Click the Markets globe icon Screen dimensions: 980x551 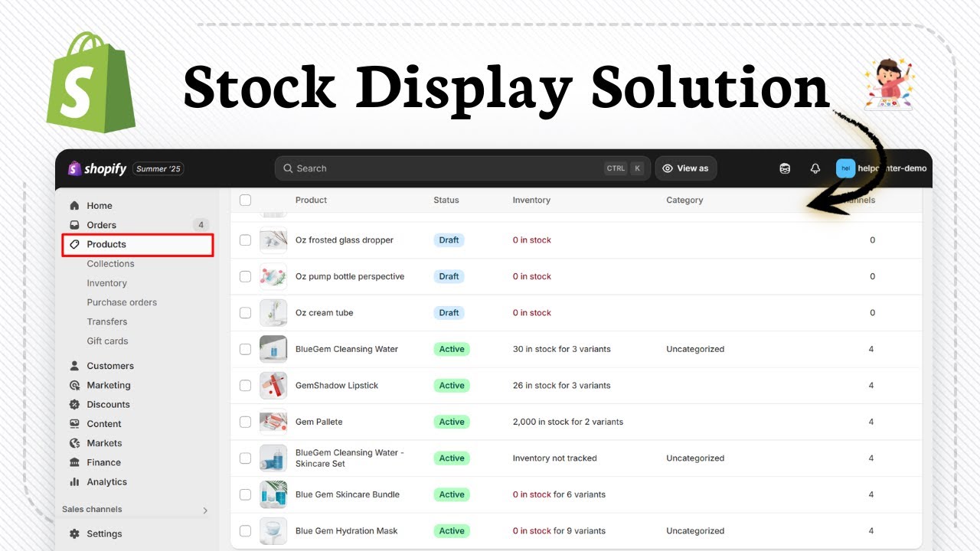point(74,443)
